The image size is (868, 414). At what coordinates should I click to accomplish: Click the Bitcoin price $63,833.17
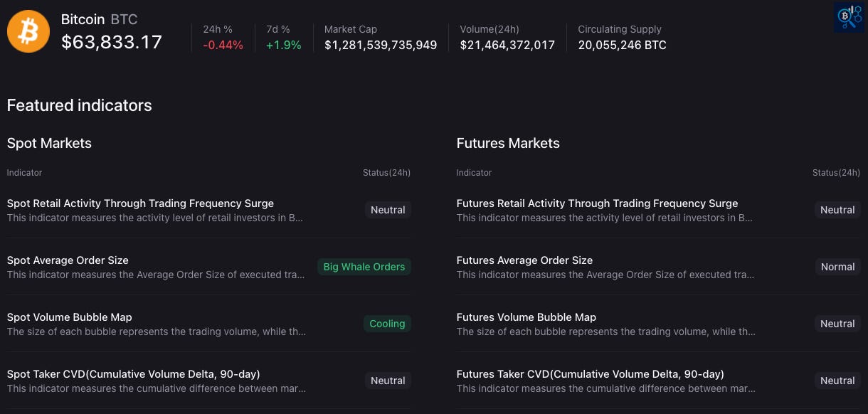pos(112,43)
